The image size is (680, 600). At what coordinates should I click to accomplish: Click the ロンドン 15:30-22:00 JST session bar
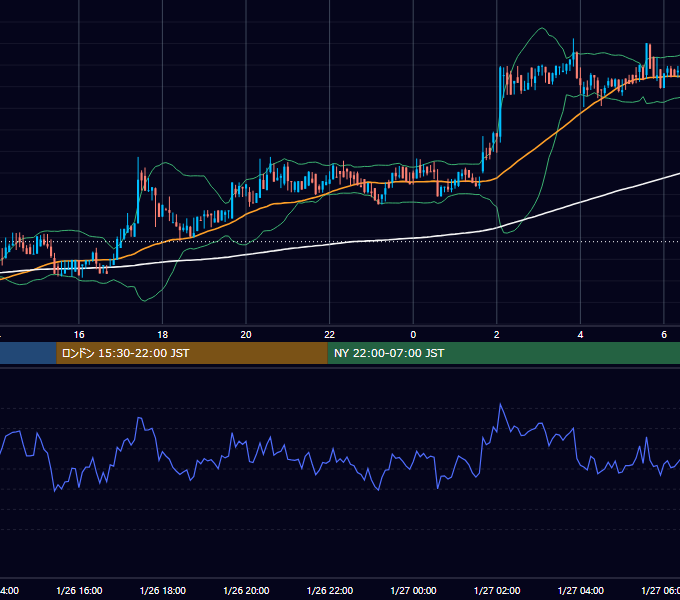pyautogui.click(x=192, y=353)
